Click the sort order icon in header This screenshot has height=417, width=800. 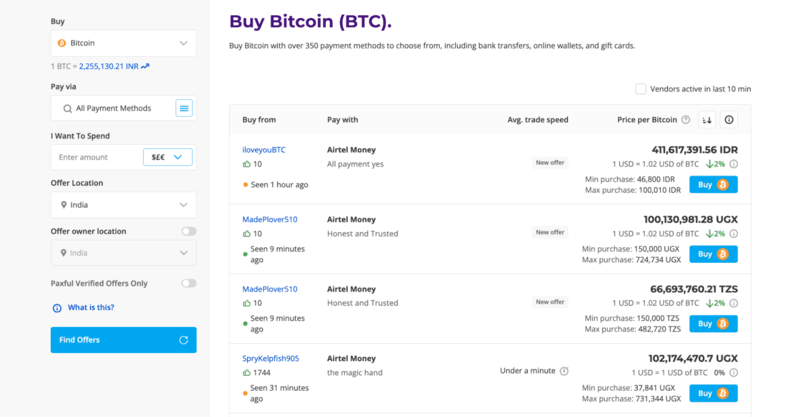pyautogui.click(x=707, y=120)
